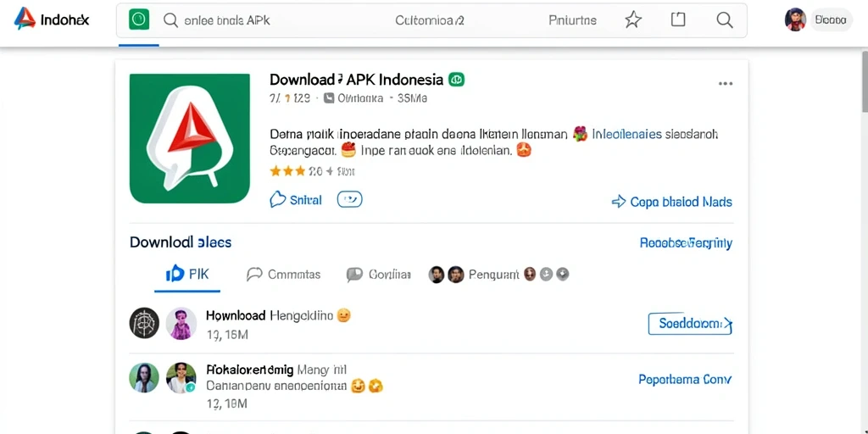The height and width of the screenshot is (434, 868).
Task: Switch to the 'Penguant' tab
Action: coord(494,274)
